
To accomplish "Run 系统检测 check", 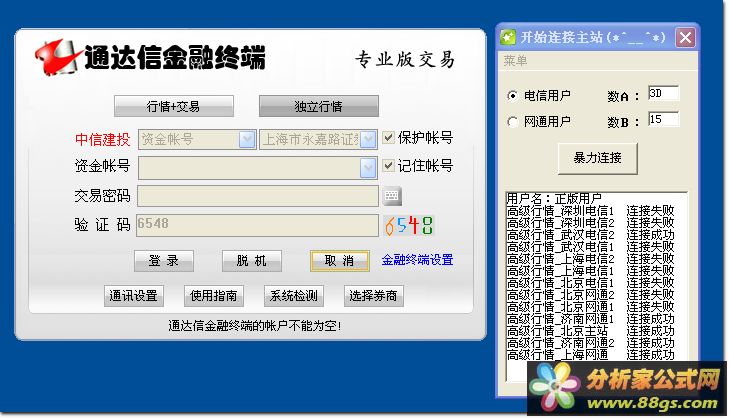I will point(294,296).
